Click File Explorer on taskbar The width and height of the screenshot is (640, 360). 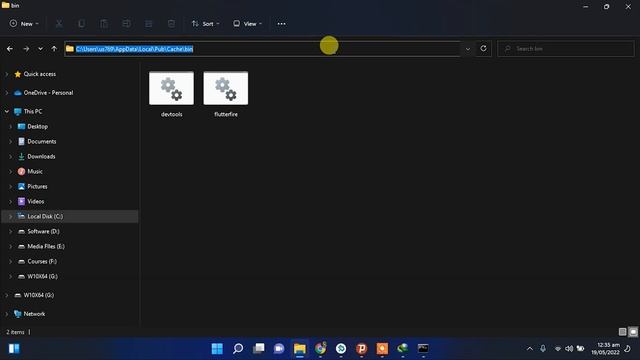[x=300, y=349]
